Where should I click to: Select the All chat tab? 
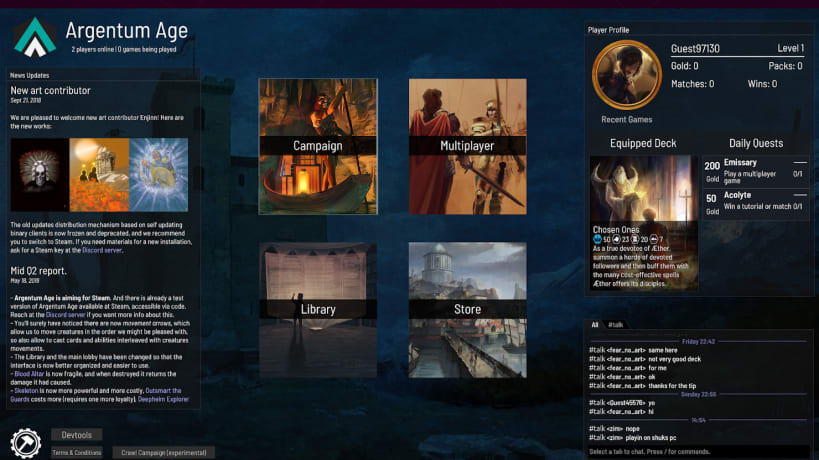(x=594, y=325)
